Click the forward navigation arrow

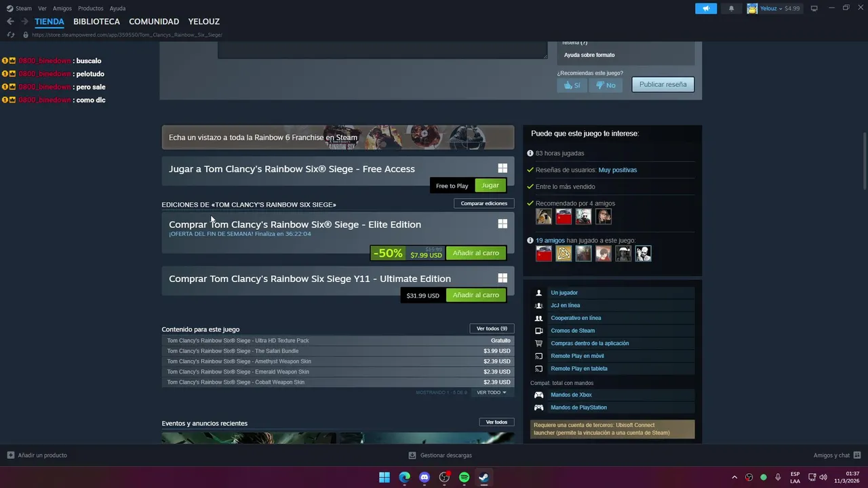pos(24,22)
